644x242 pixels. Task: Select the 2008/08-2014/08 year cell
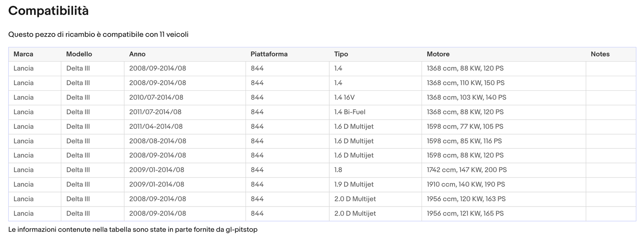158,141
